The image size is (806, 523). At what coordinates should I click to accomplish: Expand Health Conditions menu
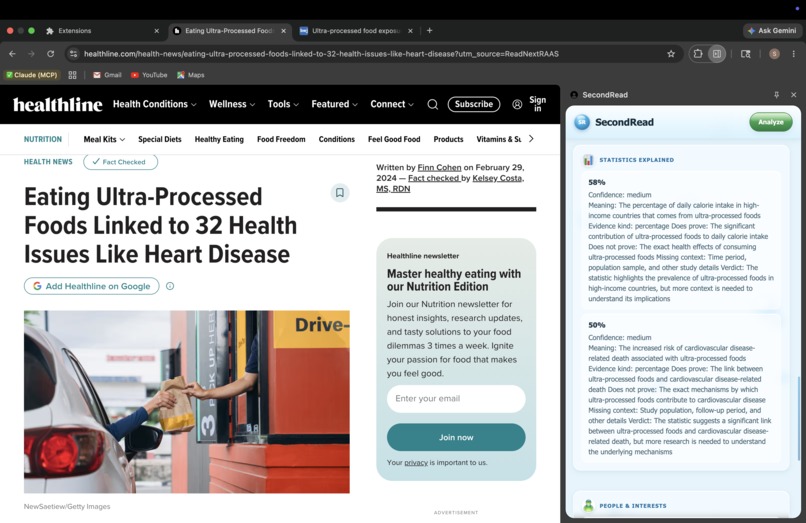tap(155, 104)
